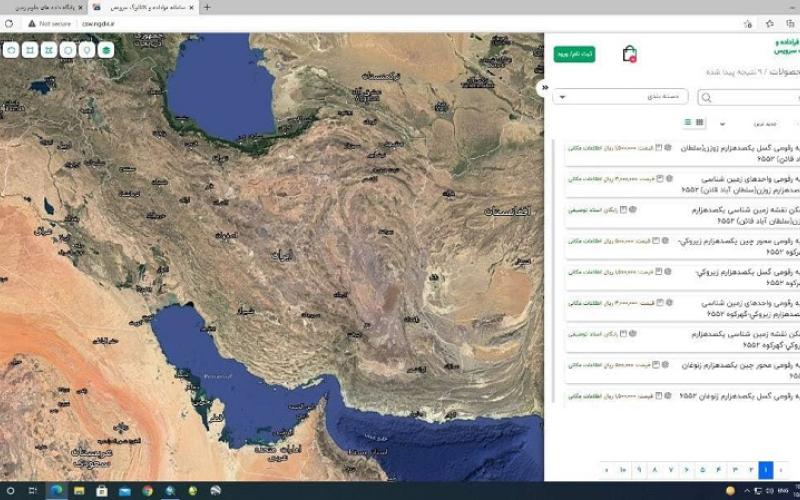Click globe icon on محور چین زنوغان row
The width and height of the screenshot is (800, 500).
coord(665,365)
